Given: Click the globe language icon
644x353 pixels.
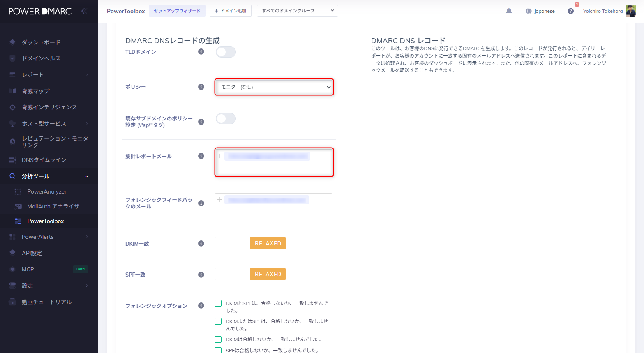Looking at the screenshot, I should pyautogui.click(x=529, y=11).
